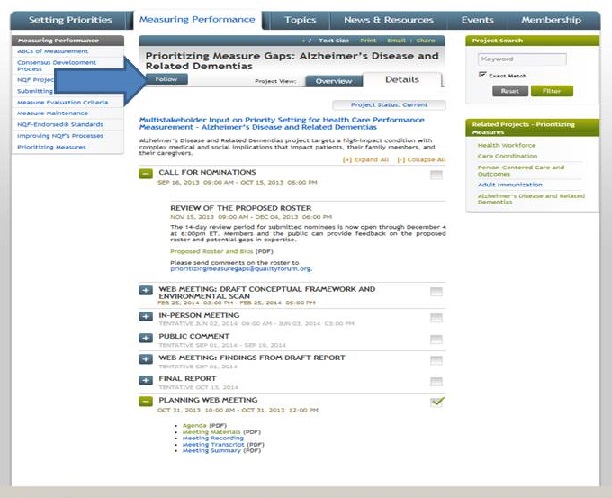Click the green checkmark on Planning Web Meeting
Image resolution: width=612 pixels, height=498 pixels.
coord(437,401)
